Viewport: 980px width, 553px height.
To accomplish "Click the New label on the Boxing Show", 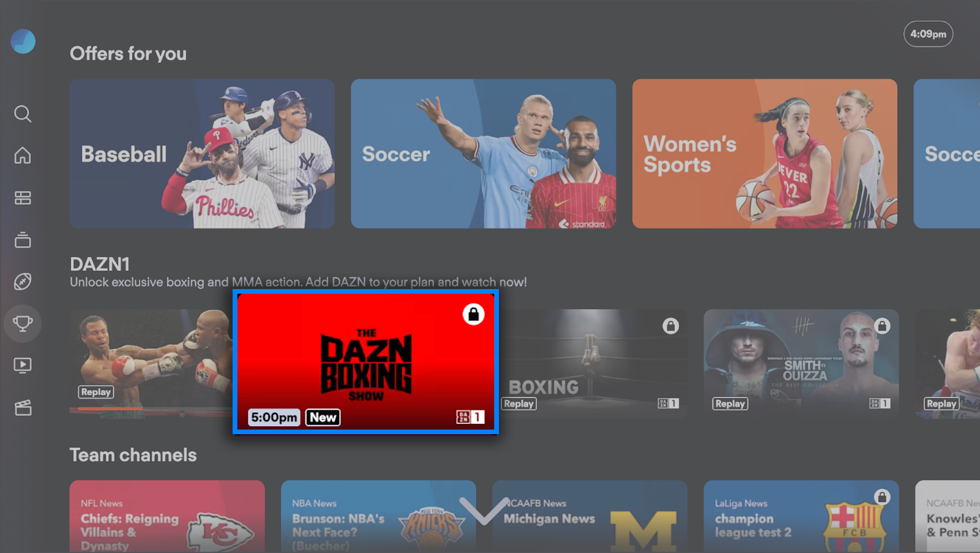I will coord(323,417).
